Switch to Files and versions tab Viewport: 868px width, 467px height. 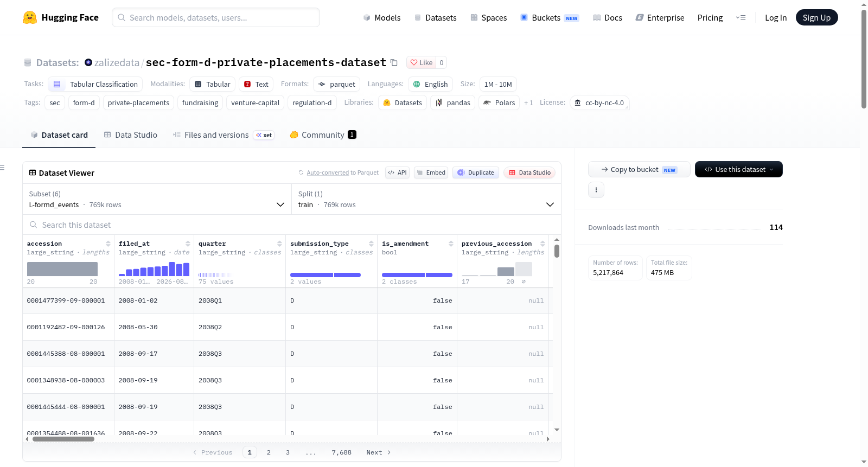click(224, 135)
